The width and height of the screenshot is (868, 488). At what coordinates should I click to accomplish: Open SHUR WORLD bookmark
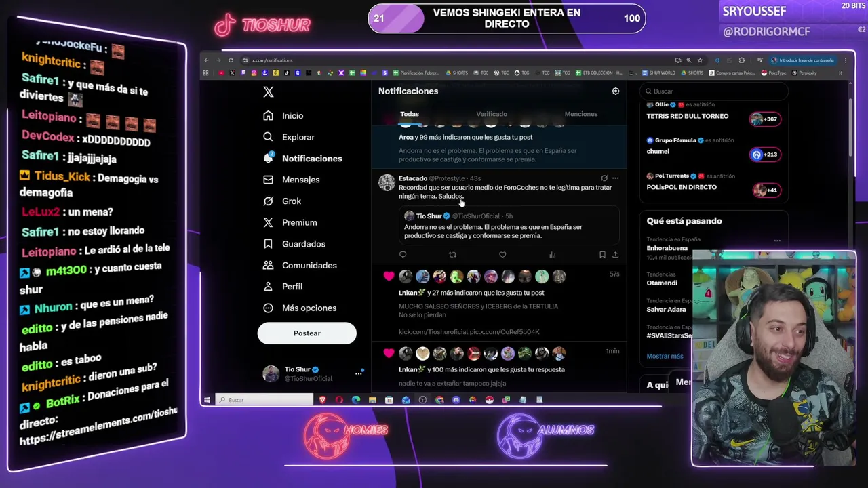[658, 73]
